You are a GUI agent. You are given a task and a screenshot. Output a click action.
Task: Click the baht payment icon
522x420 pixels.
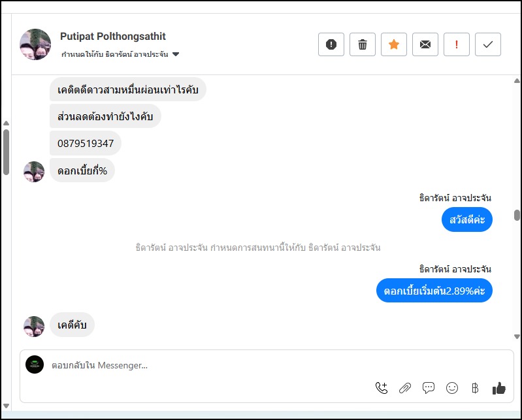(475, 388)
